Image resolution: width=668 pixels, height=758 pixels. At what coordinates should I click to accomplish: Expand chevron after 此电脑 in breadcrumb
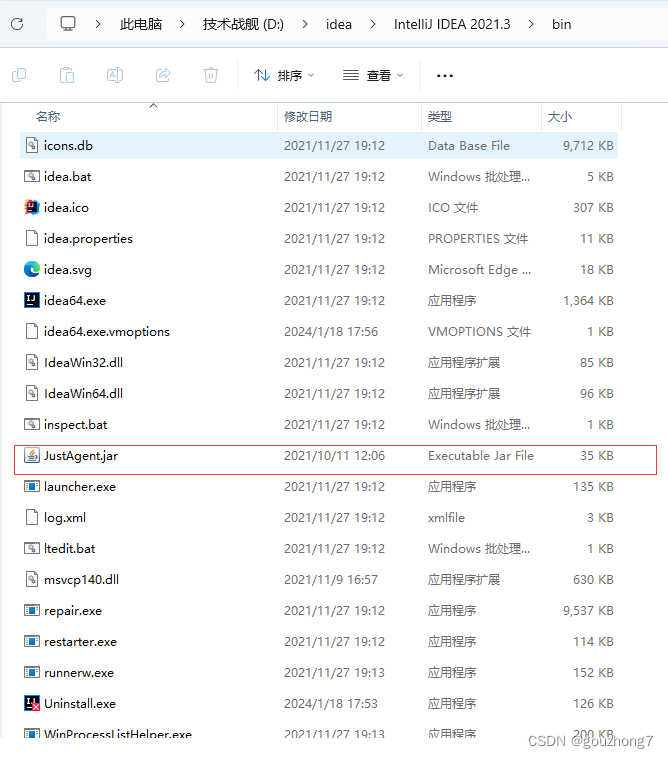182,24
